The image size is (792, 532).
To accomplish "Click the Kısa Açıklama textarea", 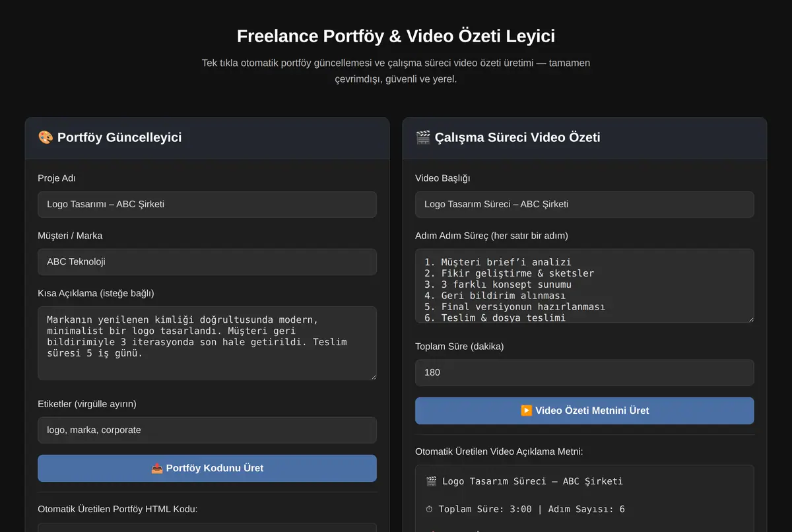I will click(207, 343).
